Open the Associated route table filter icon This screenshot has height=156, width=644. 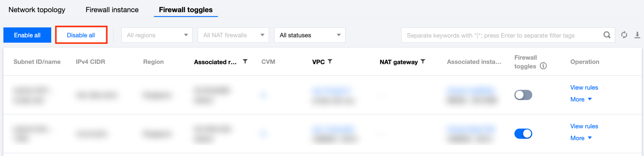click(x=245, y=61)
